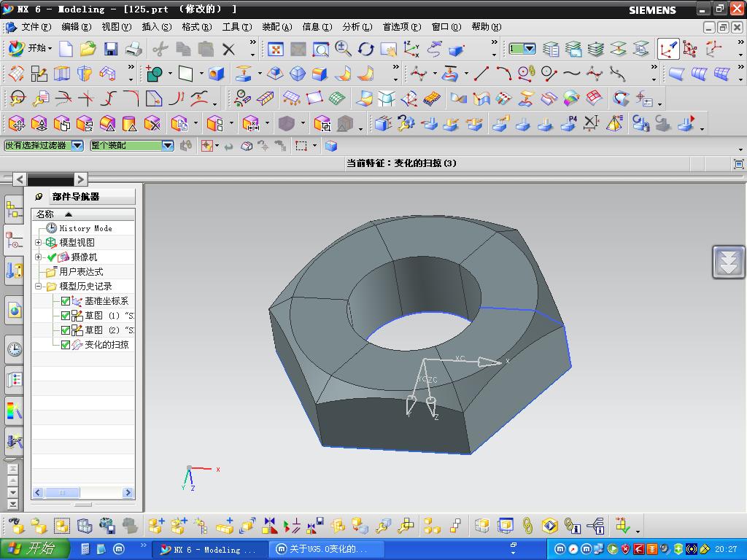Choose the Cylinder primitive icon
Viewport: 747px width, 560px height.
point(130,124)
